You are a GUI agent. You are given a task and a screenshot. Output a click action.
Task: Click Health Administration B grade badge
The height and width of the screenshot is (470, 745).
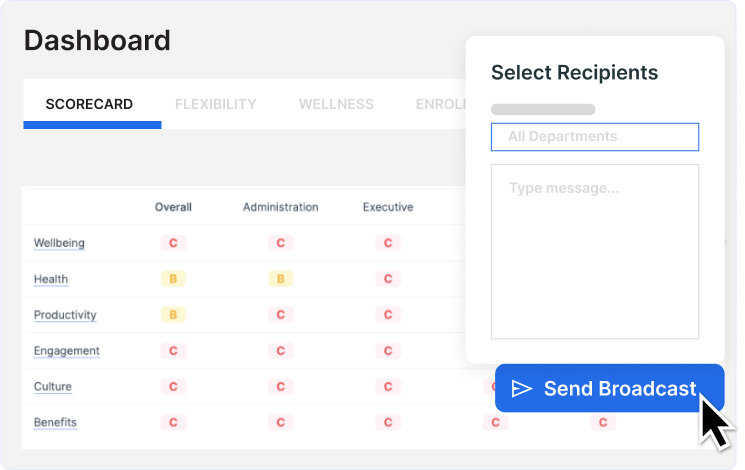280,279
